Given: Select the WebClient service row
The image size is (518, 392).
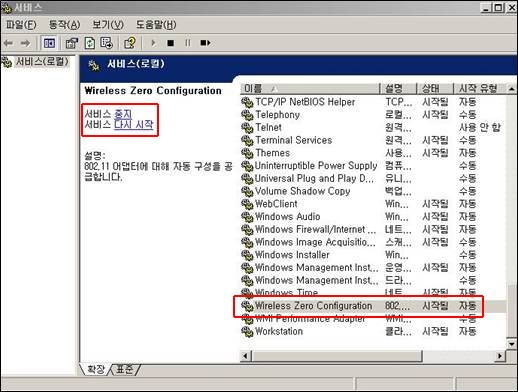Looking at the screenshot, I should (x=373, y=204).
